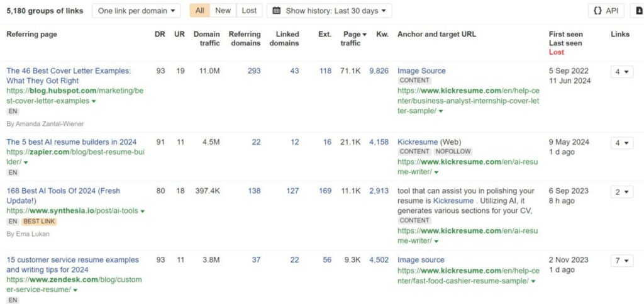Sort by Domain traffic column

pyautogui.click(x=206, y=38)
